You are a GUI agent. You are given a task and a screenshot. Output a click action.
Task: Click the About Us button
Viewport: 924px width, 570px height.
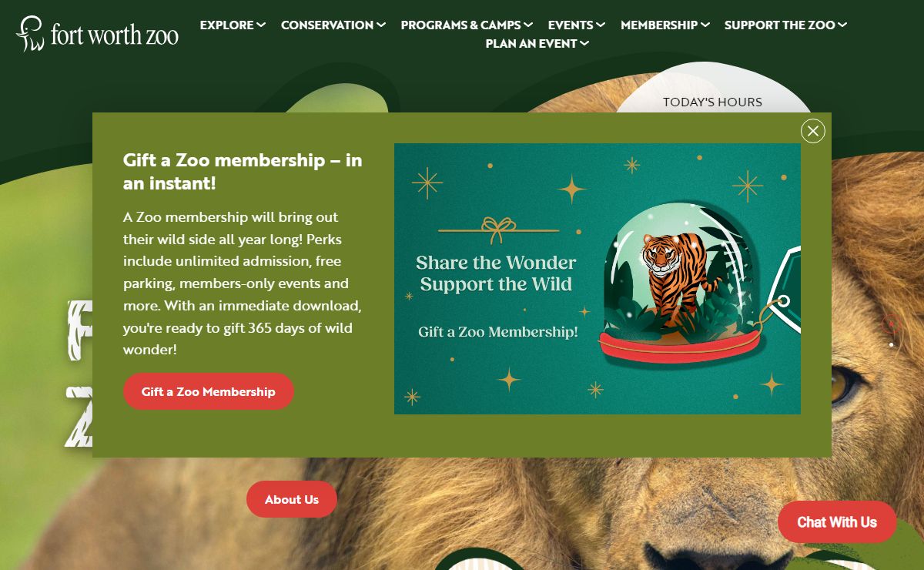click(292, 499)
